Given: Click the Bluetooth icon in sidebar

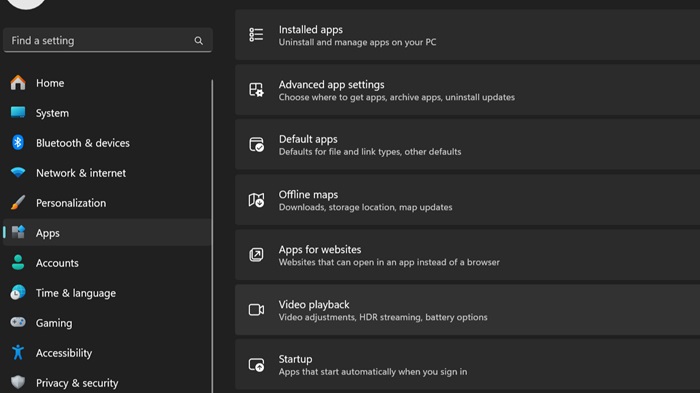Looking at the screenshot, I should pyautogui.click(x=18, y=142).
